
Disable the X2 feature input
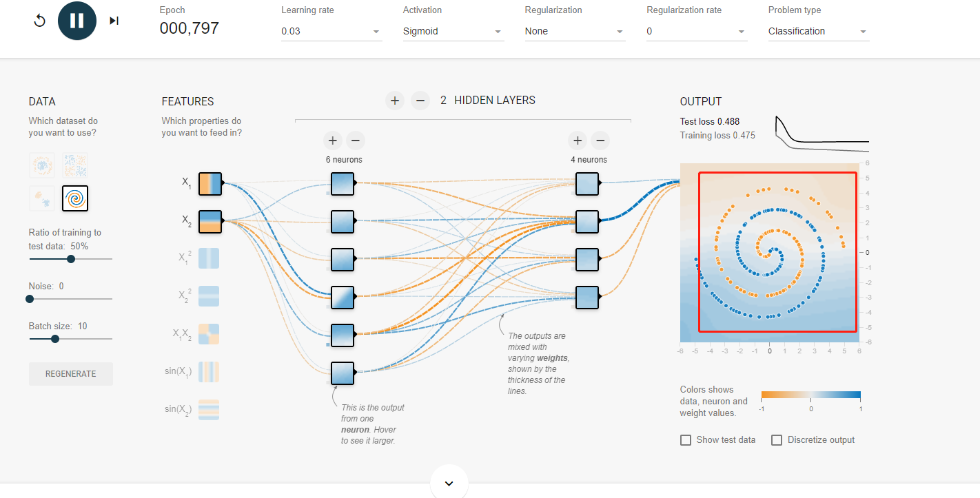pyautogui.click(x=210, y=222)
